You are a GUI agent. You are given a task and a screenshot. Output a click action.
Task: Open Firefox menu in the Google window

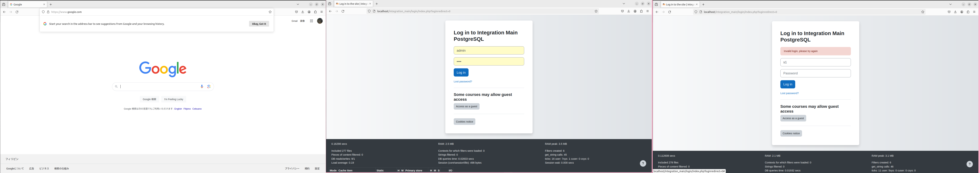click(x=321, y=12)
